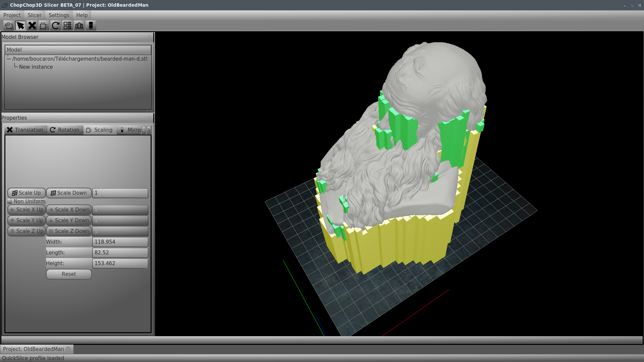Image resolution: width=644 pixels, height=362 pixels.
Task: Click the grid/layout view toolbar icon
Action: coord(67,25)
